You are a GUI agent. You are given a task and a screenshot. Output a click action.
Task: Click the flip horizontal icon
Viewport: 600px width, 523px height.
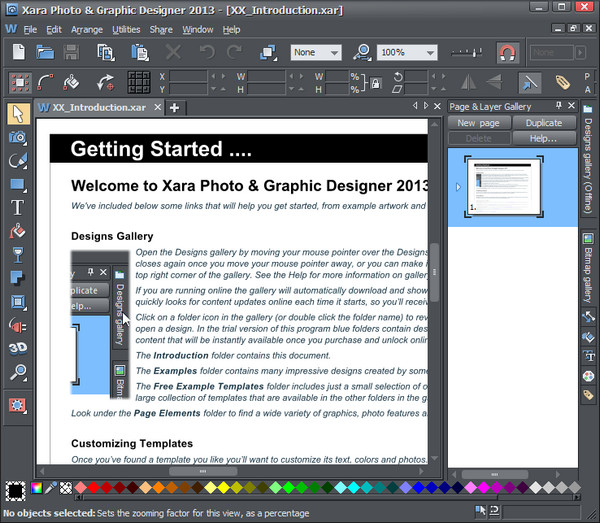(468, 82)
